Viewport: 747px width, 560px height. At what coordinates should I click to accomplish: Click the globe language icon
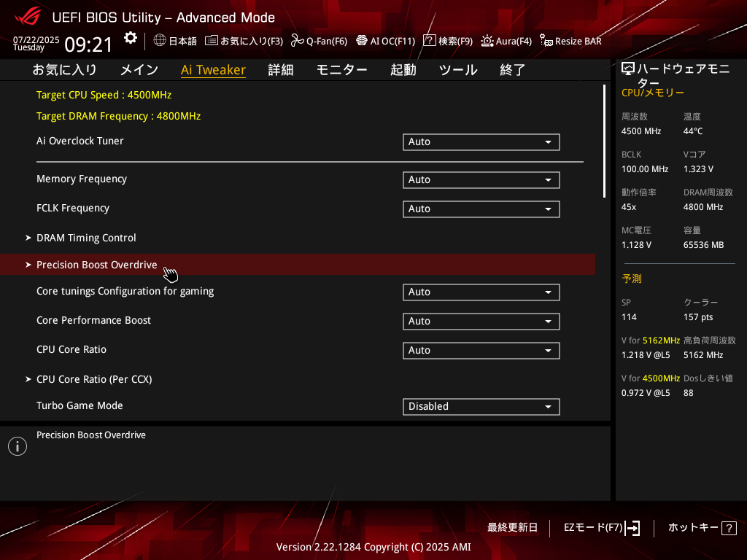[x=160, y=41]
